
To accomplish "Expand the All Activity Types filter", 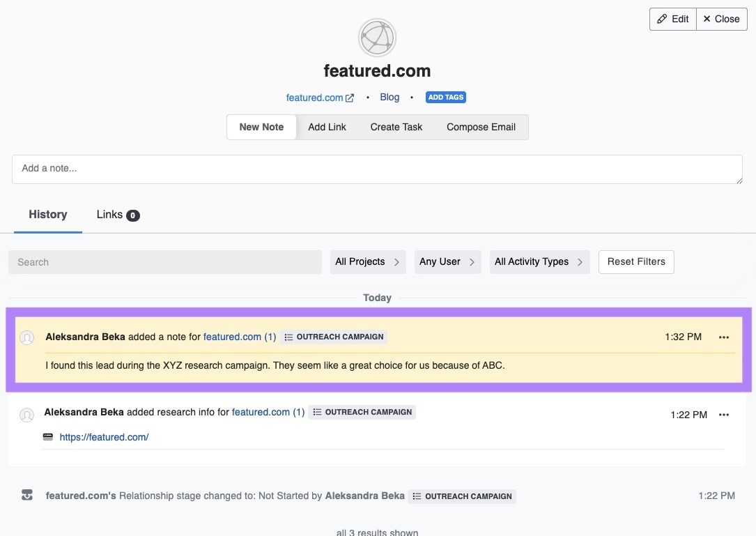I will coord(539,261).
